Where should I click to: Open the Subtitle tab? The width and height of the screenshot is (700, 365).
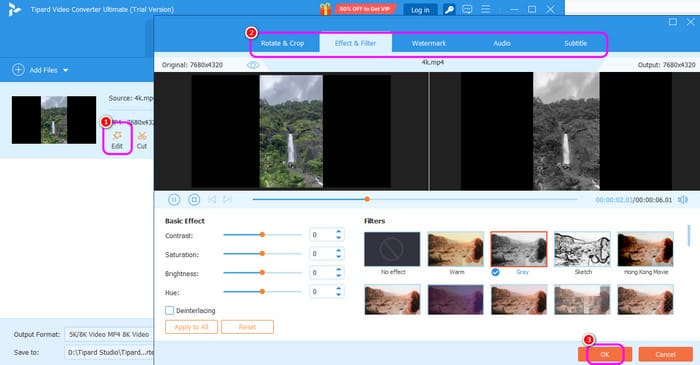[x=575, y=43]
